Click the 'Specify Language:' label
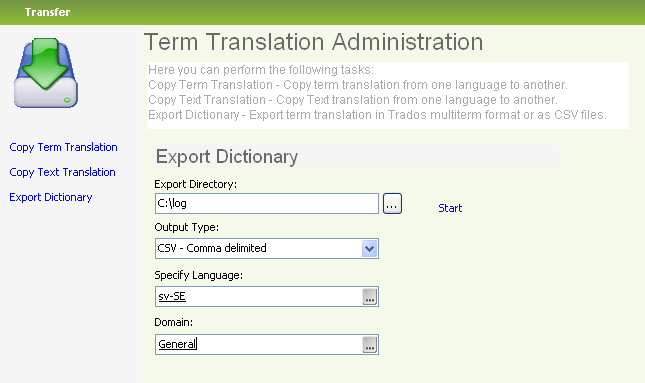 [198, 275]
